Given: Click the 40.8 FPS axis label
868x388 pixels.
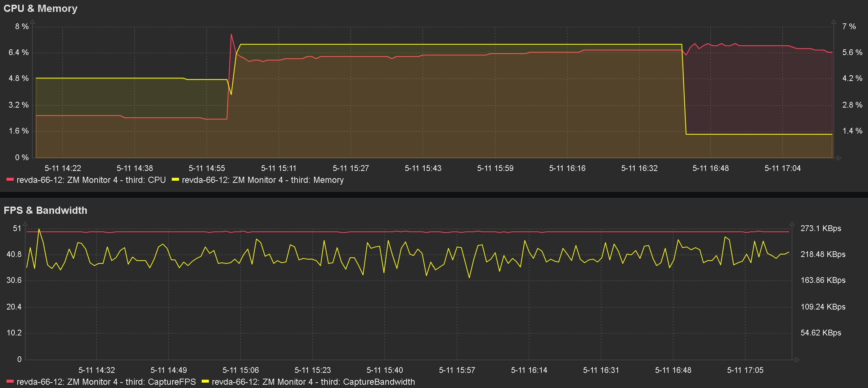Looking at the screenshot, I should tap(14, 254).
